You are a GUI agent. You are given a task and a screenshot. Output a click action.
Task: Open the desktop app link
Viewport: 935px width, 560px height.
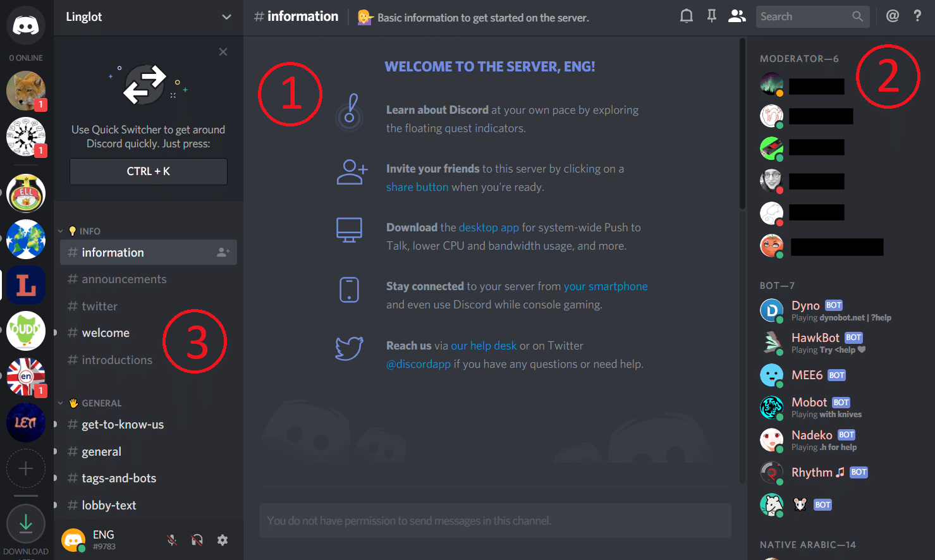pyautogui.click(x=489, y=227)
